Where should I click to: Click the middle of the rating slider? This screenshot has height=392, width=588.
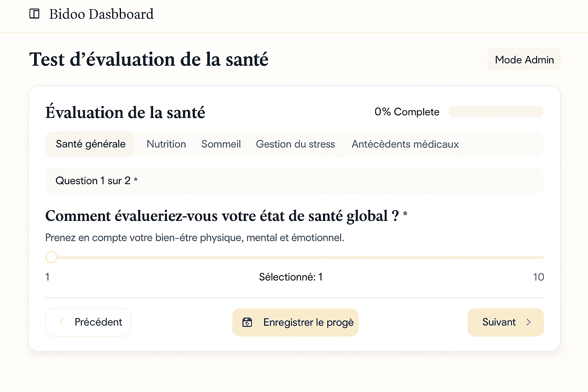pyautogui.click(x=294, y=257)
